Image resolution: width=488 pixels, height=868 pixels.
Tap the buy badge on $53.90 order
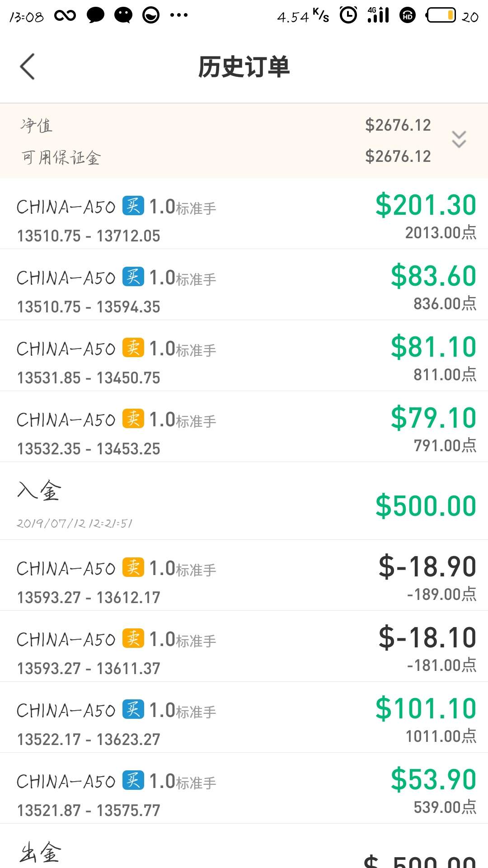click(133, 781)
